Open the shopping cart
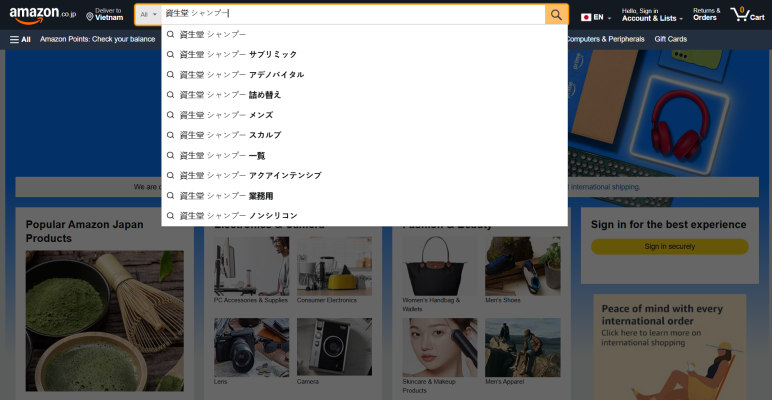The image size is (772, 400). tap(746, 14)
